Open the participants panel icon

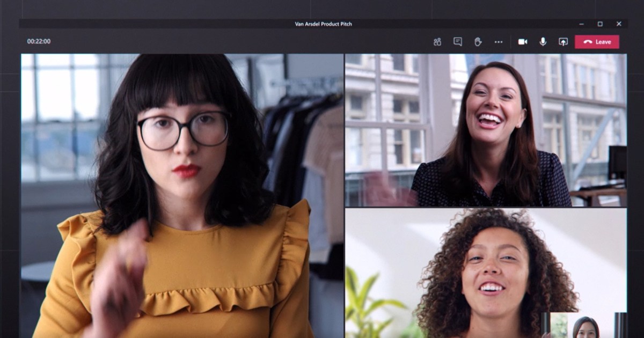click(x=437, y=42)
